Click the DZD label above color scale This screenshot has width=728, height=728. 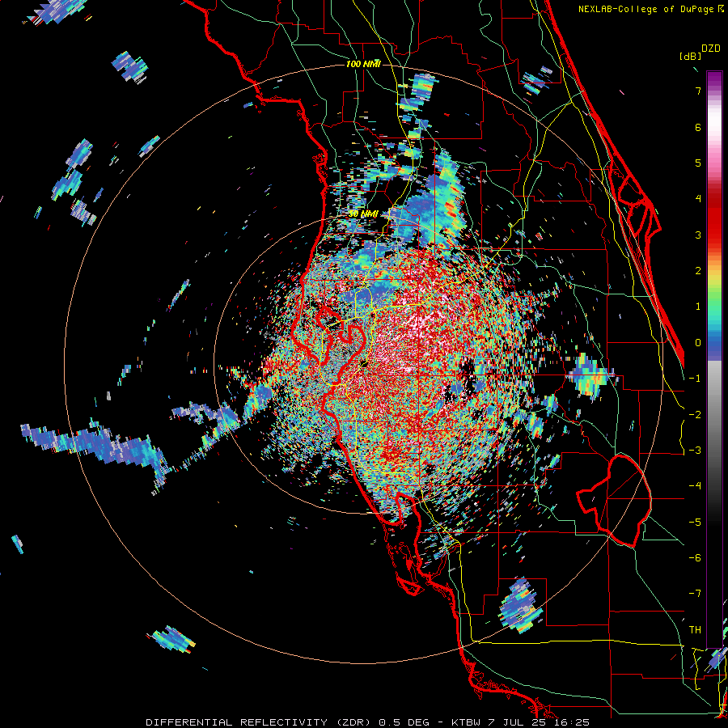tap(711, 49)
